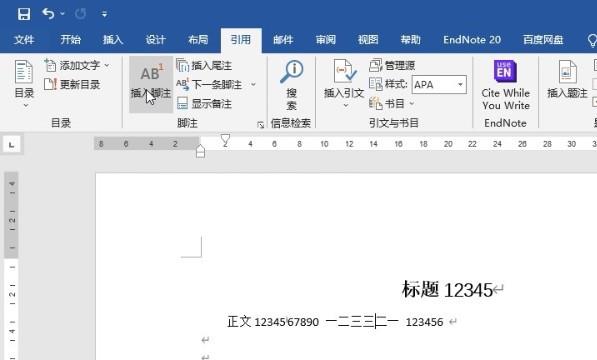Save the document with the floppy icon
597x360 pixels.
(x=24, y=14)
